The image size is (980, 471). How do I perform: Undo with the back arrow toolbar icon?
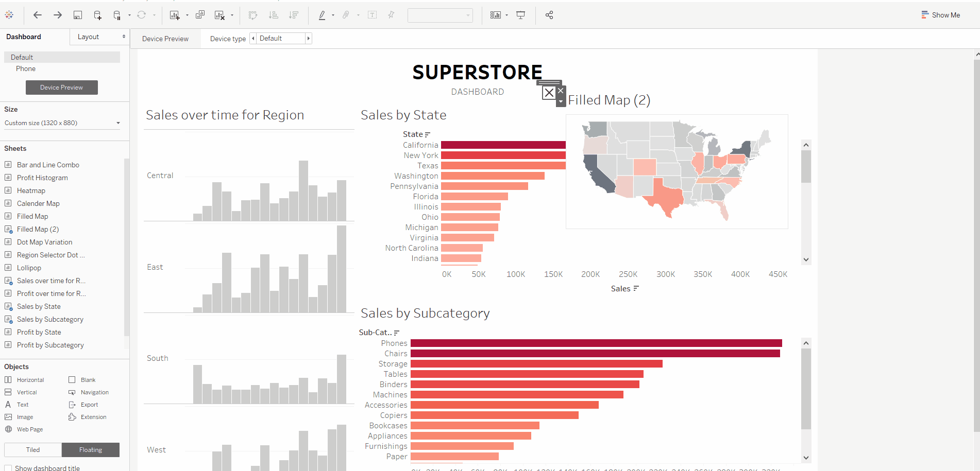(37, 15)
